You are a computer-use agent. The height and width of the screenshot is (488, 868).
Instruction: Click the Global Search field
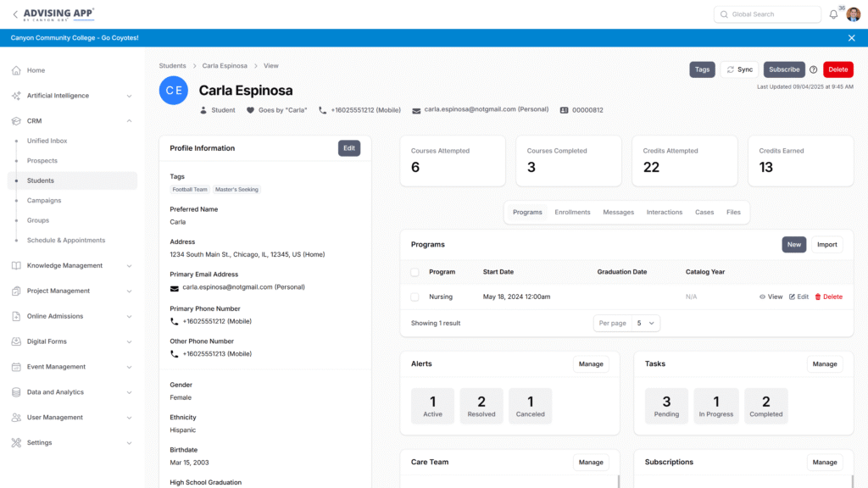click(x=767, y=14)
